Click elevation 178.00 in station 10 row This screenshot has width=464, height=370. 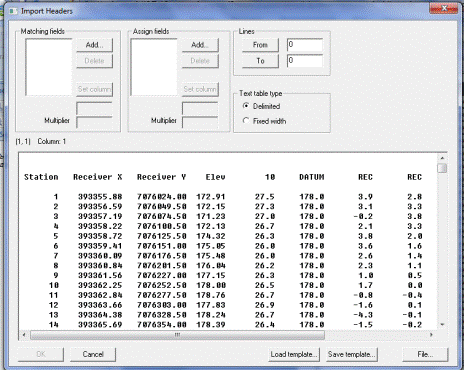point(211,285)
